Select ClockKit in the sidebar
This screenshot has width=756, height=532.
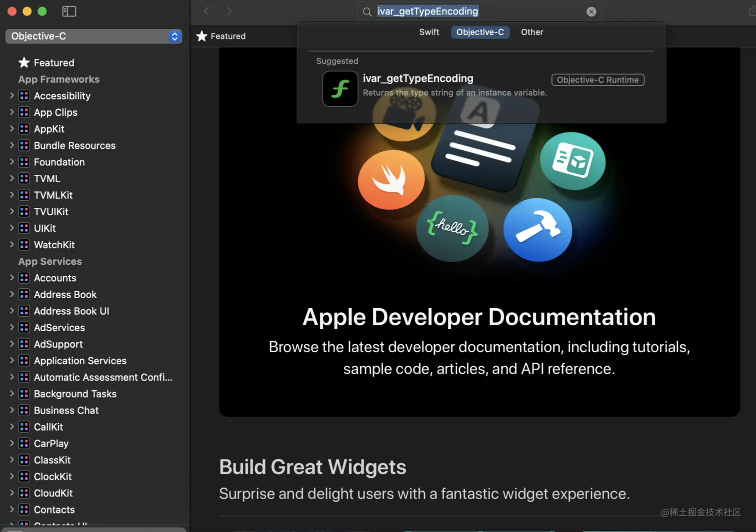coord(52,476)
